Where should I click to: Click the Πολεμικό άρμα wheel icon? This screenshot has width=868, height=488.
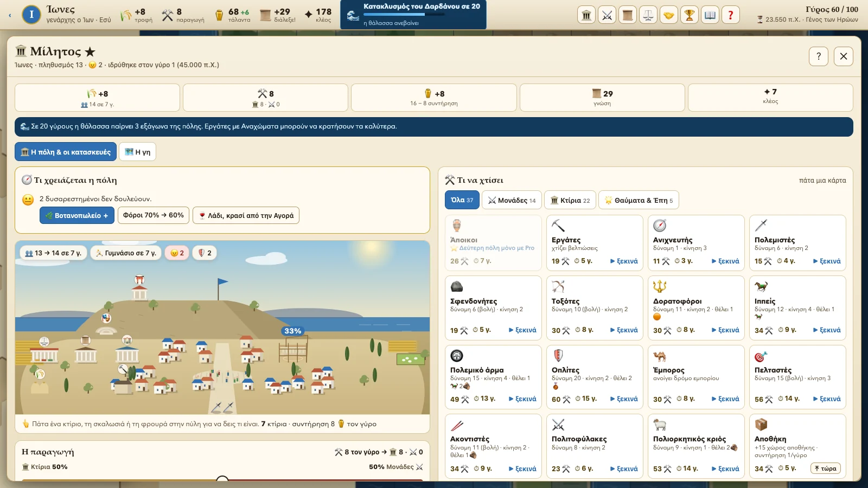coord(457,356)
